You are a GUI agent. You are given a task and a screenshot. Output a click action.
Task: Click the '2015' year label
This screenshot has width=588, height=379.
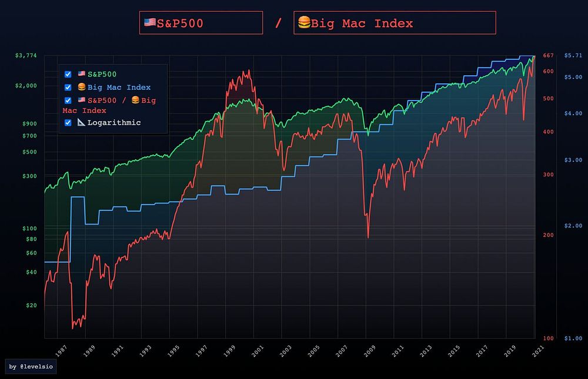click(x=454, y=351)
